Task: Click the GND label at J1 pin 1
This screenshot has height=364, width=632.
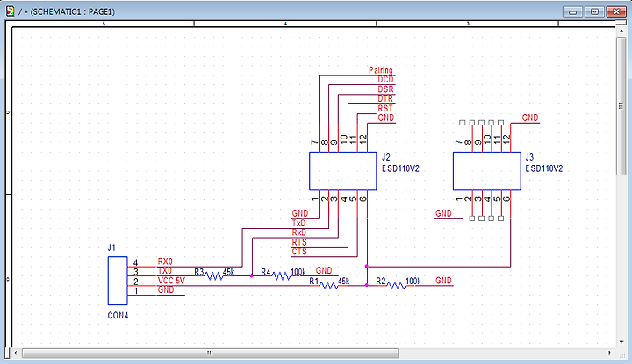Action: click(166, 290)
